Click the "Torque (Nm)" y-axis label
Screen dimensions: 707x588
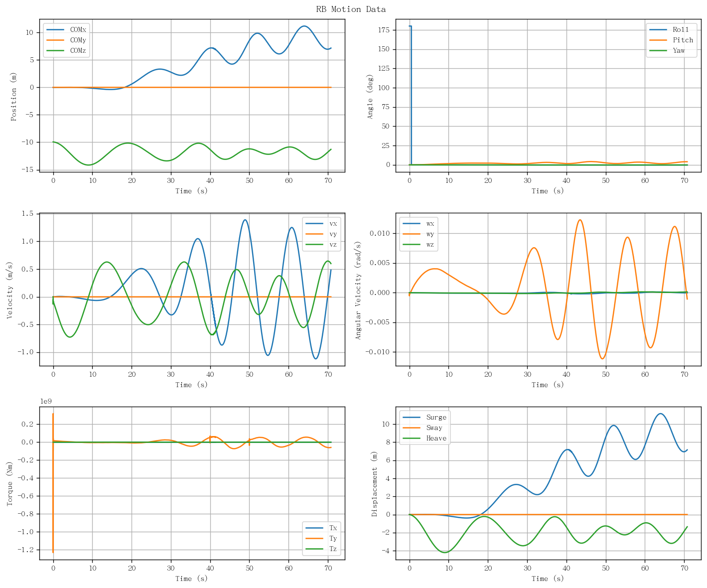(10, 483)
